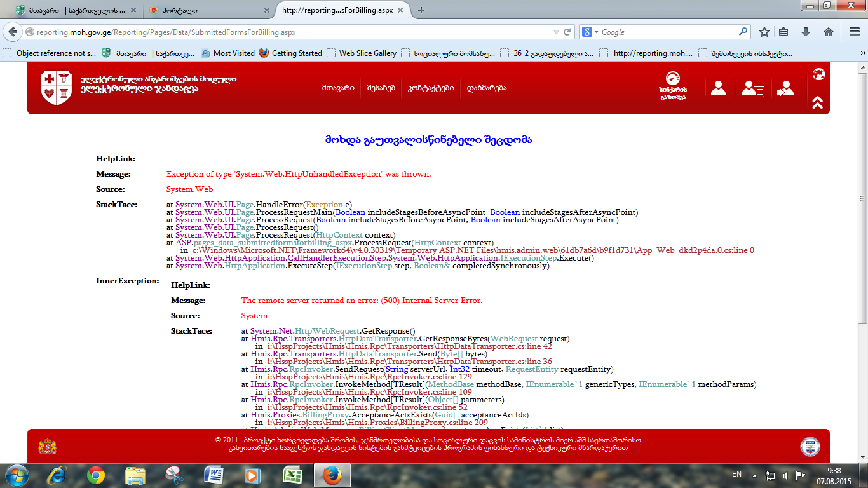The width and height of the screenshot is (868, 488).
Task: Open the მთავარი menu item in header
Action: click(x=338, y=88)
